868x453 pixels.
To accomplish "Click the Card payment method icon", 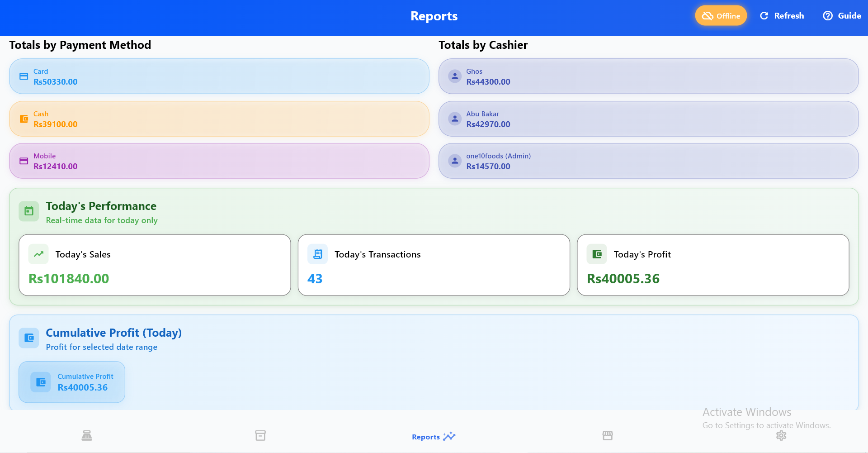I will pos(24,76).
